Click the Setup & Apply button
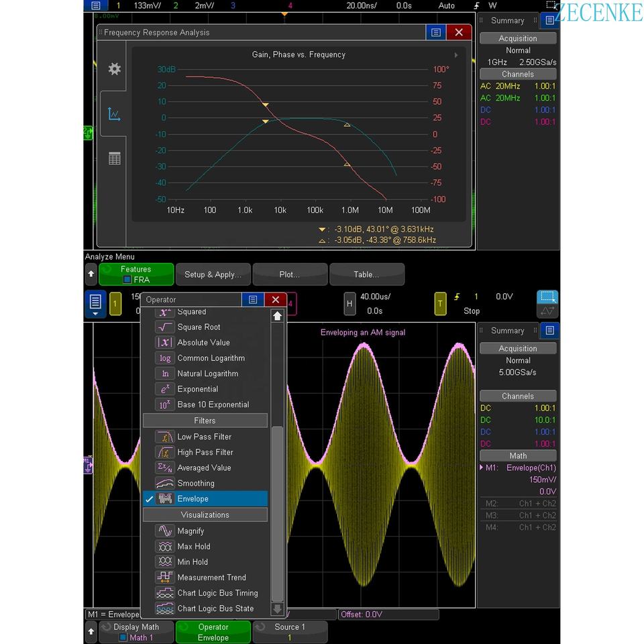 click(x=213, y=274)
